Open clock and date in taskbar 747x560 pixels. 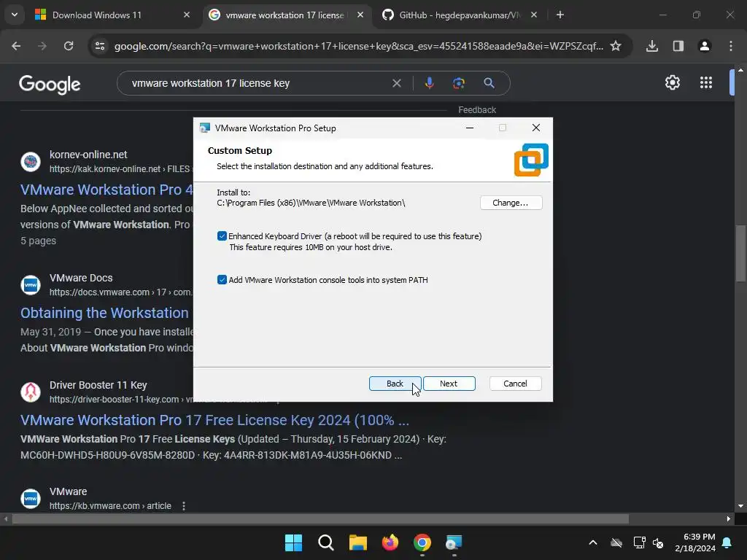pyautogui.click(x=695, y=542)
